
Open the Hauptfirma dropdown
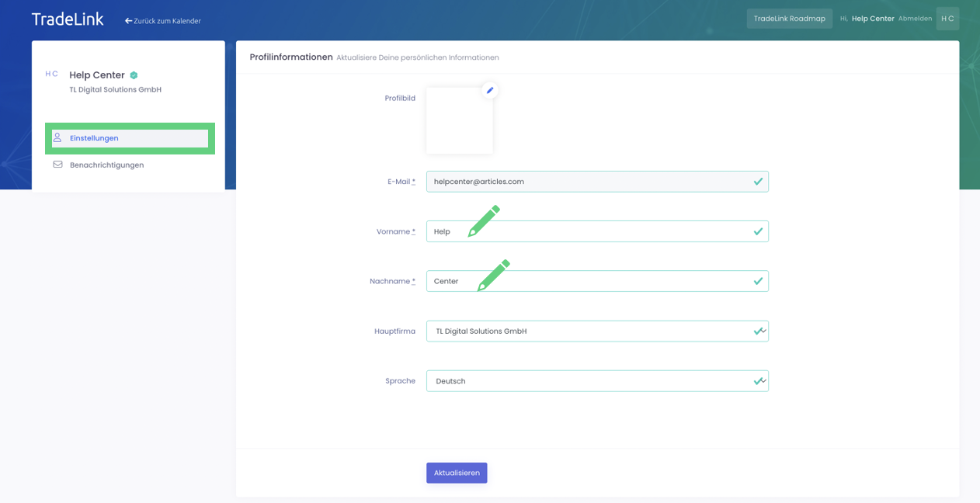pos(596,331)
